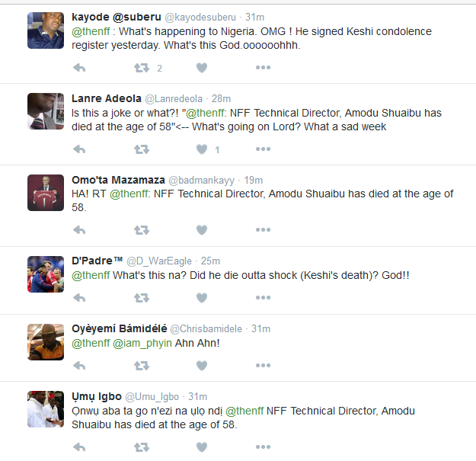This screenshot has height=461, width=476.
Task: Like D'Padre's tweet
Action: click(x=202, y=297)
